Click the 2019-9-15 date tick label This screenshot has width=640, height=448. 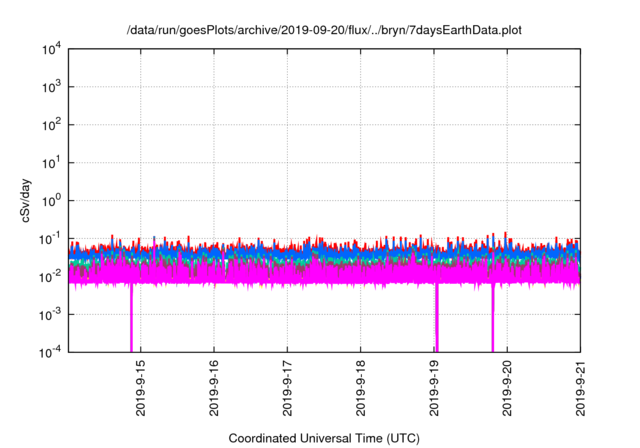pos(140,388)
